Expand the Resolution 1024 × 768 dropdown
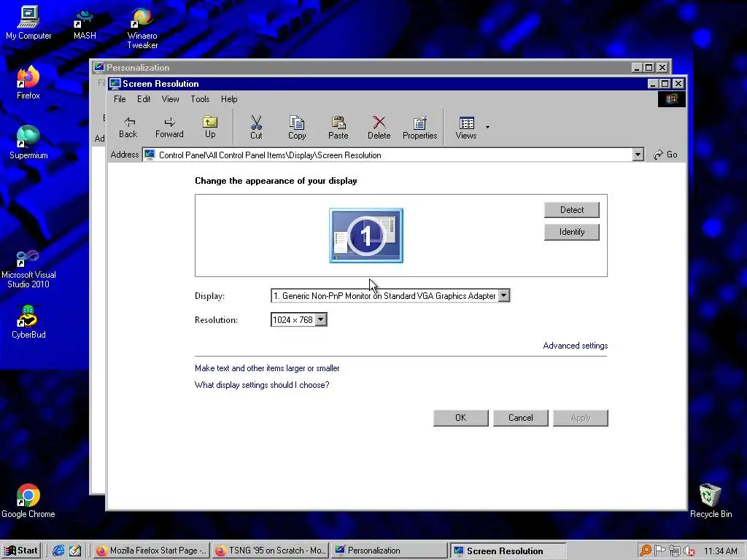 click(x=321, y=320)
